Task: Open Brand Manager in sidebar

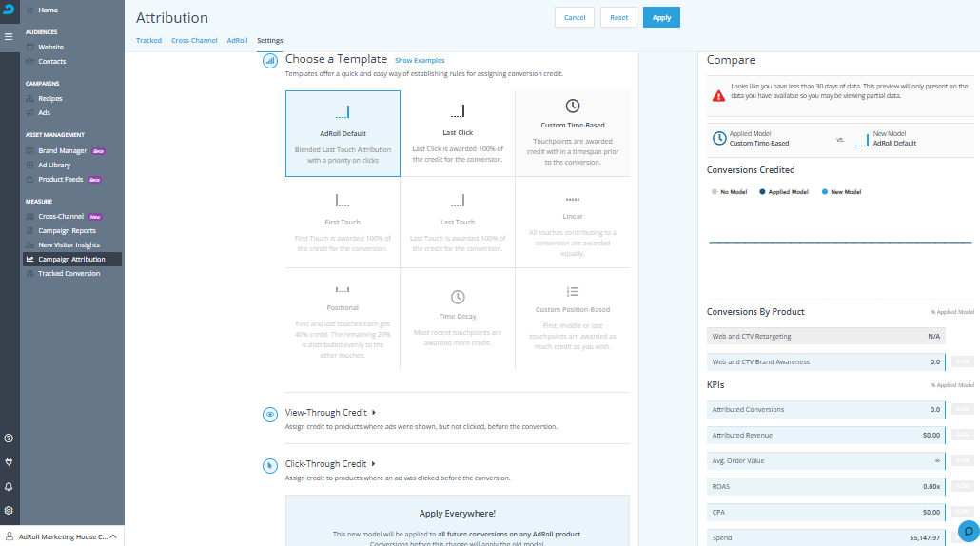Action: [63, 150]
